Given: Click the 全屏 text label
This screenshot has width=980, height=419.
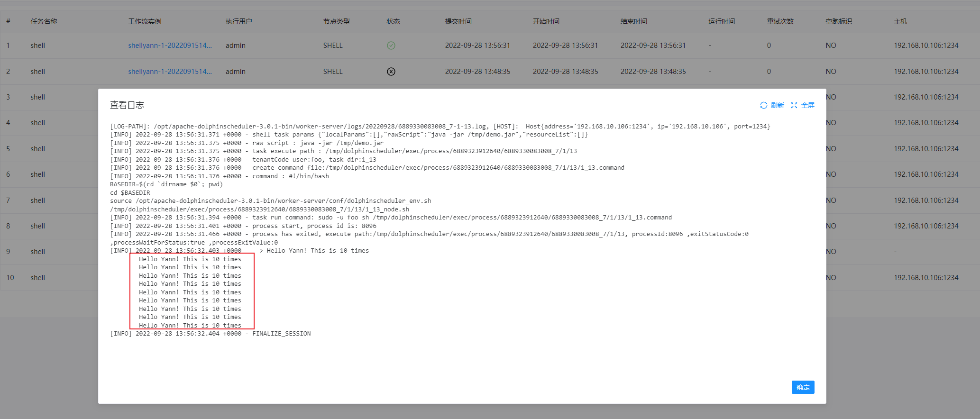Looking at the screenshot, I should [808, 105].
